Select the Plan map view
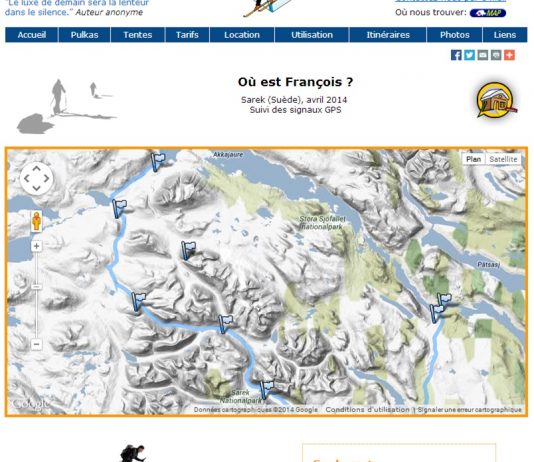The height and width of the screenshot is (462, 534). 473,159
